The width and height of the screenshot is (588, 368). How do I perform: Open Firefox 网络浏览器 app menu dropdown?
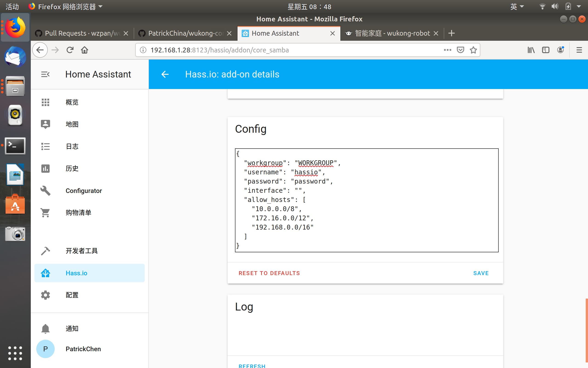coord(66,7)
